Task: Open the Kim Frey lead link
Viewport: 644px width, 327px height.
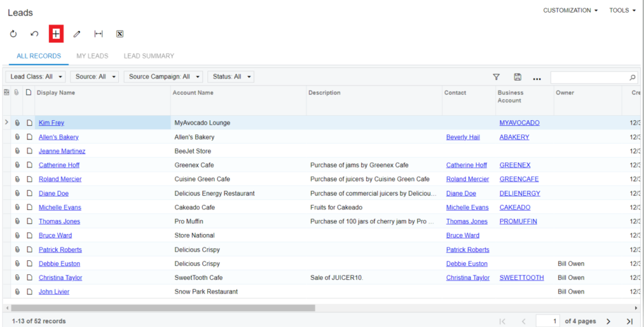Action: [52, 123]
